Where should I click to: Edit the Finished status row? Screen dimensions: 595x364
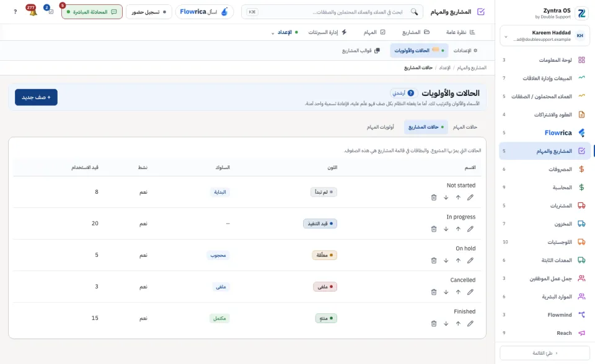coord(470,323)
